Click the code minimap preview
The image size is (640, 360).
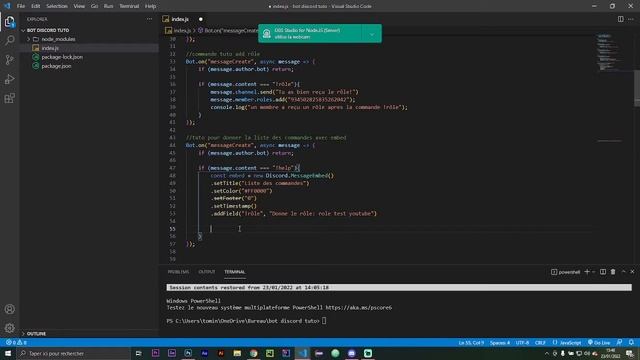[609, 52]
